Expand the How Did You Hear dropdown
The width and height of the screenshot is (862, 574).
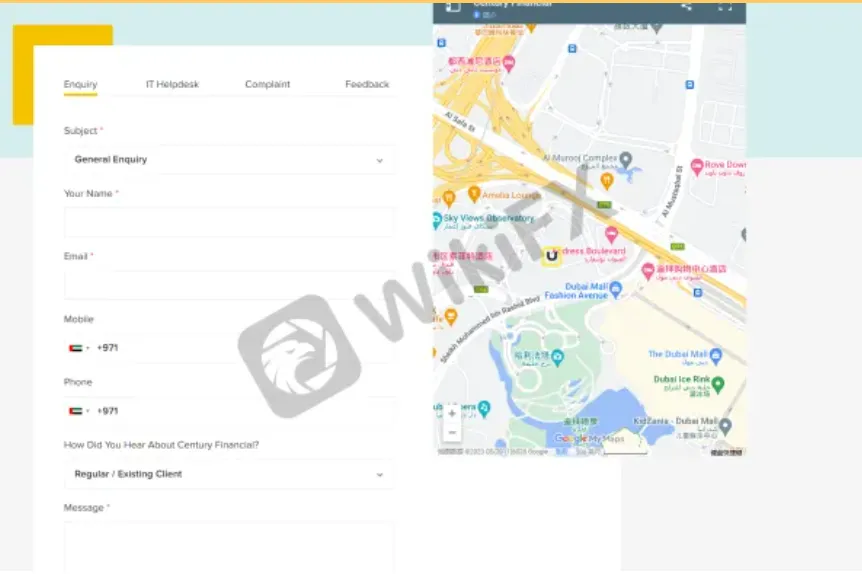click(x=229, y=474)
